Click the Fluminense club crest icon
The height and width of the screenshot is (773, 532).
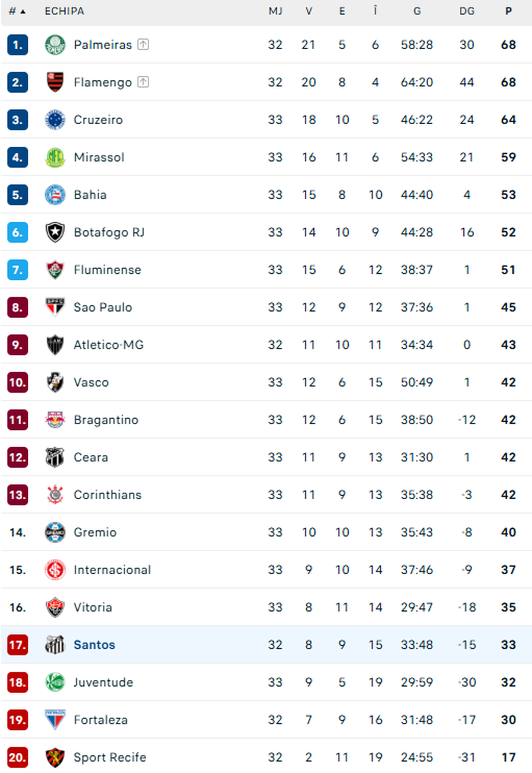(55, 270)
